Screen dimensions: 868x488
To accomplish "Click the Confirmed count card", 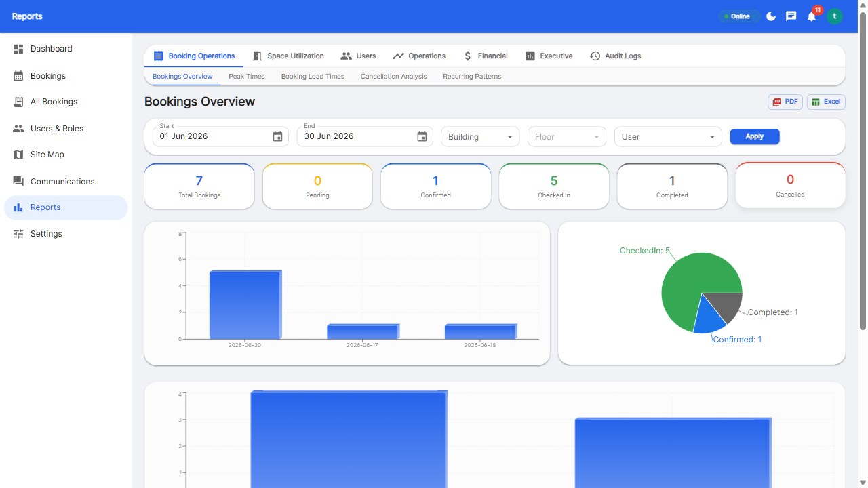I will click(435, 186).
